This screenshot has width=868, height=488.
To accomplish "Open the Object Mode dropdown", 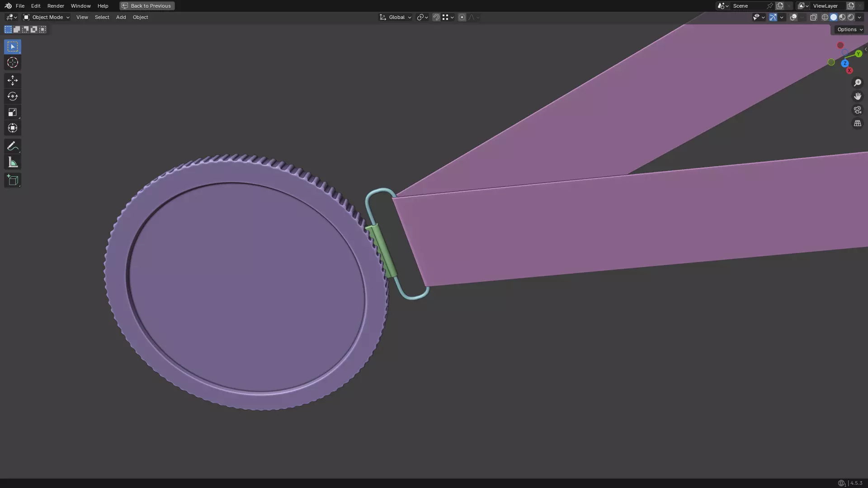I will tap(46, 17).
